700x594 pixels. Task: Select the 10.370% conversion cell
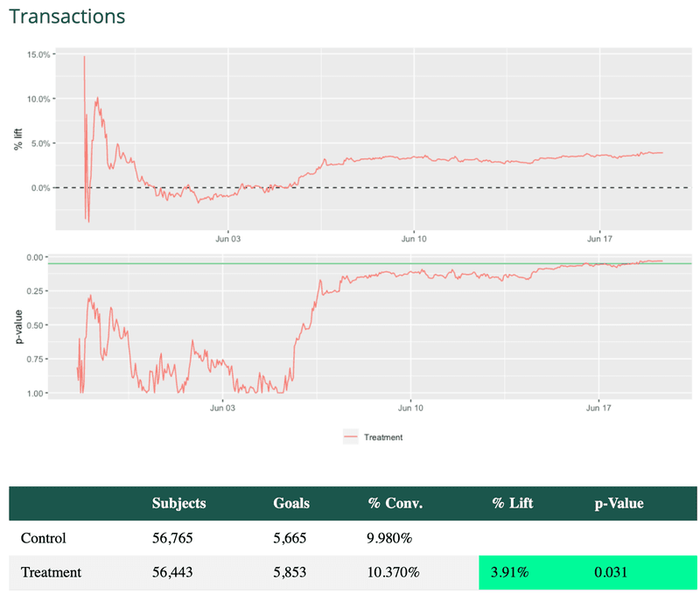point(393,572)
